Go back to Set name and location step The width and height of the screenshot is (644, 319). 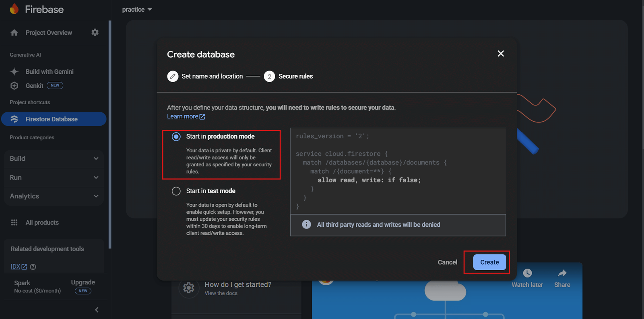205,77
